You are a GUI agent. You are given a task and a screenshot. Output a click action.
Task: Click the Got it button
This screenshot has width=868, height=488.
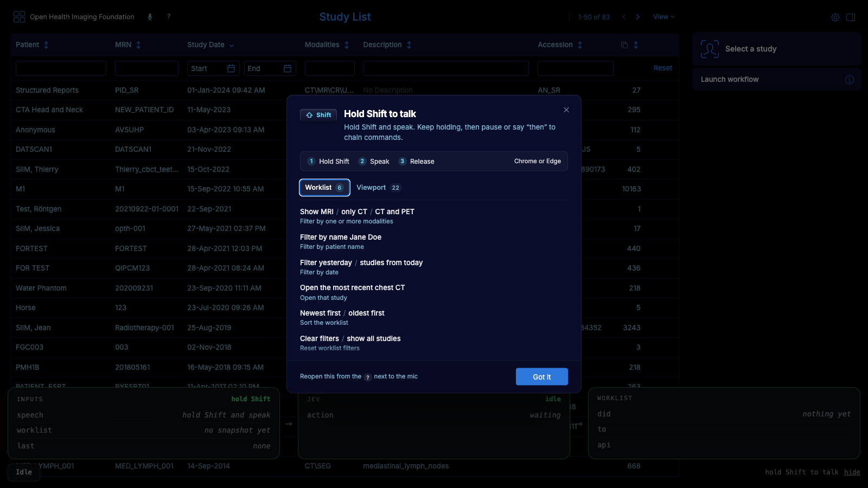click(542, 377)
